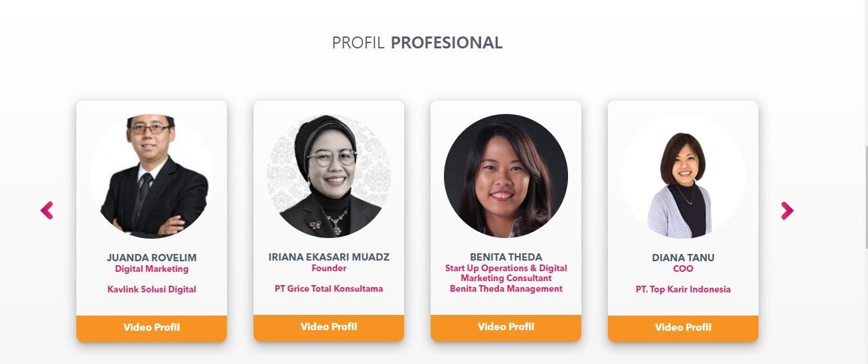
Task: Click Benita Theda Management text
Action: click(506, 288)
